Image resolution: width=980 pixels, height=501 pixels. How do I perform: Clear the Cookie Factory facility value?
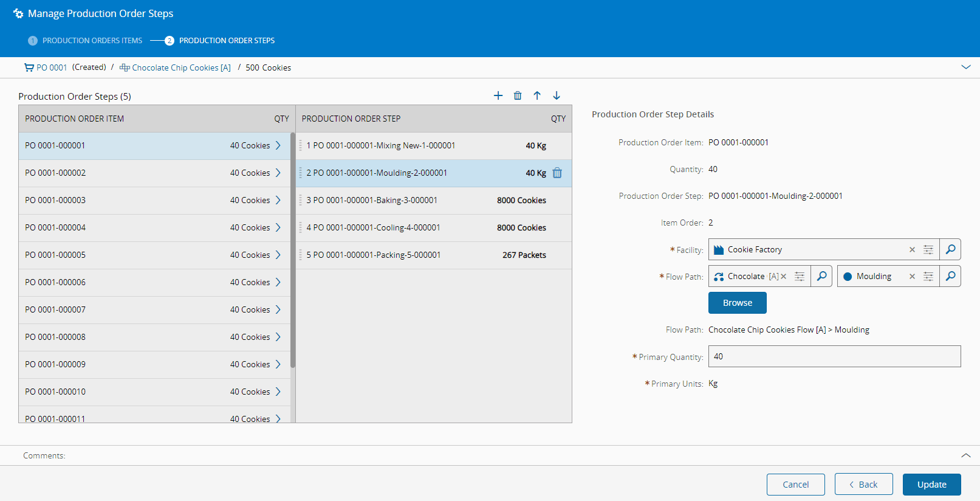click(912, 250)
